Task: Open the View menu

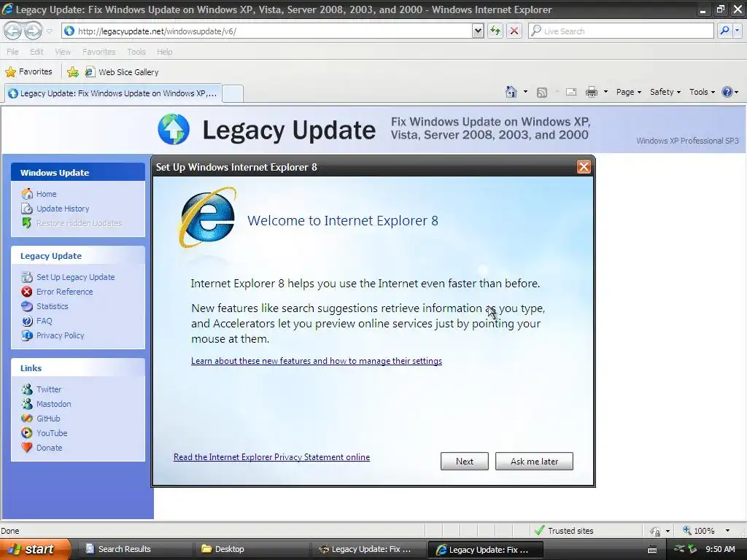Action: point(63,52)
